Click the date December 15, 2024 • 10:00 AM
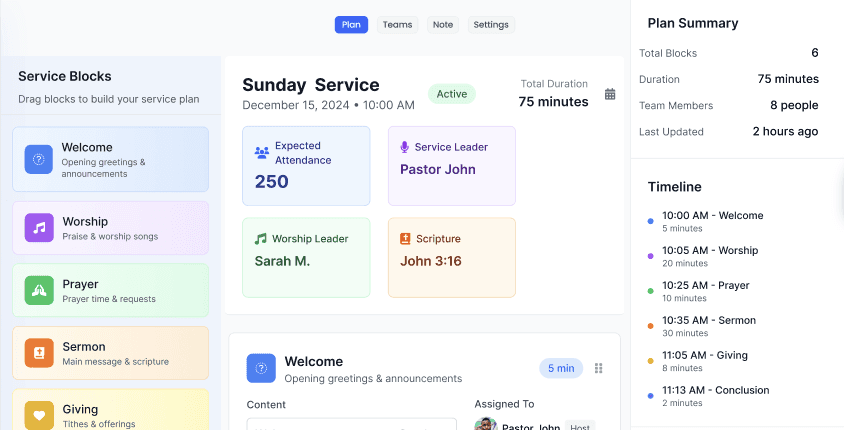844x430 pixels. pos(328,105)
